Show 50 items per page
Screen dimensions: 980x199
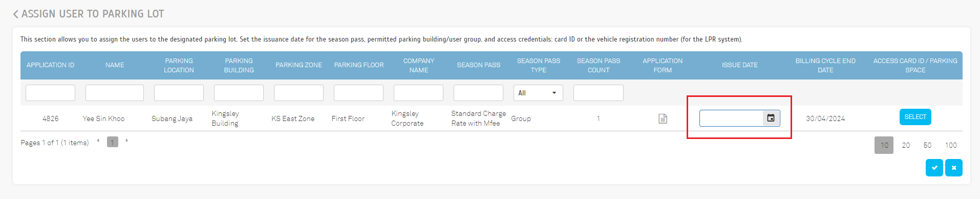[x=927, y=145]
